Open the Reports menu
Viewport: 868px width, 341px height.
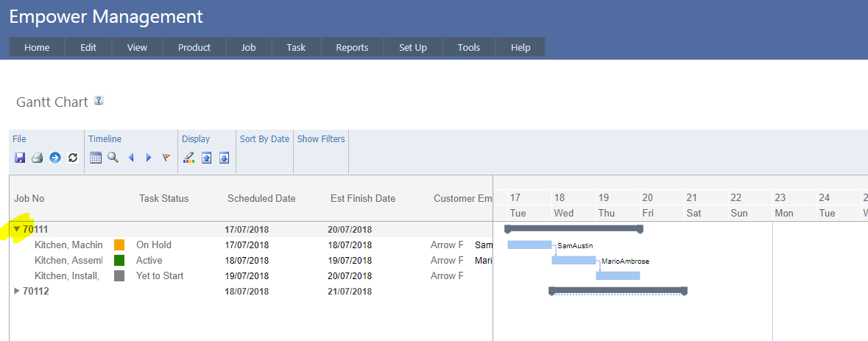352,47
